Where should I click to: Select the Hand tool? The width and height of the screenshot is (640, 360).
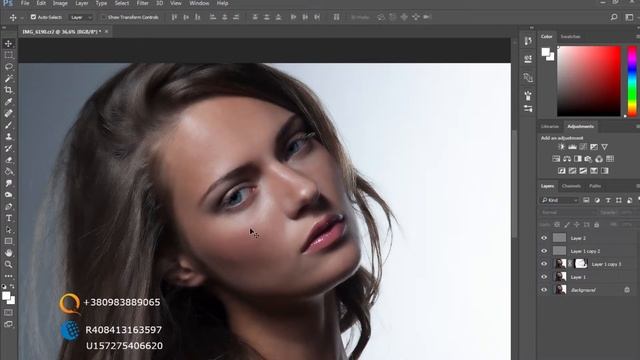(8, 253)
